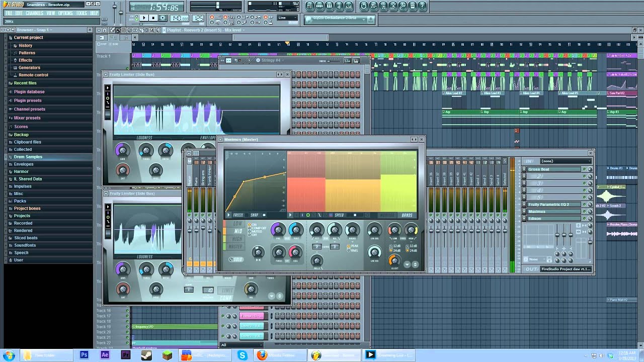The height and width of the screenshot is (362, 644).
Task: Open the Piano roll shortcut icon
Action: click(x=329, y=6)
